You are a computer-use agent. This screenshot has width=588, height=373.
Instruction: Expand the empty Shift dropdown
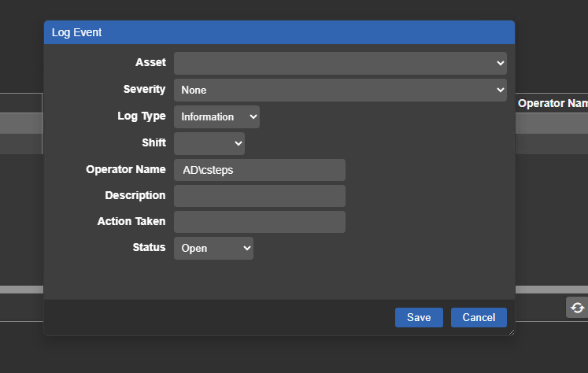209,143
